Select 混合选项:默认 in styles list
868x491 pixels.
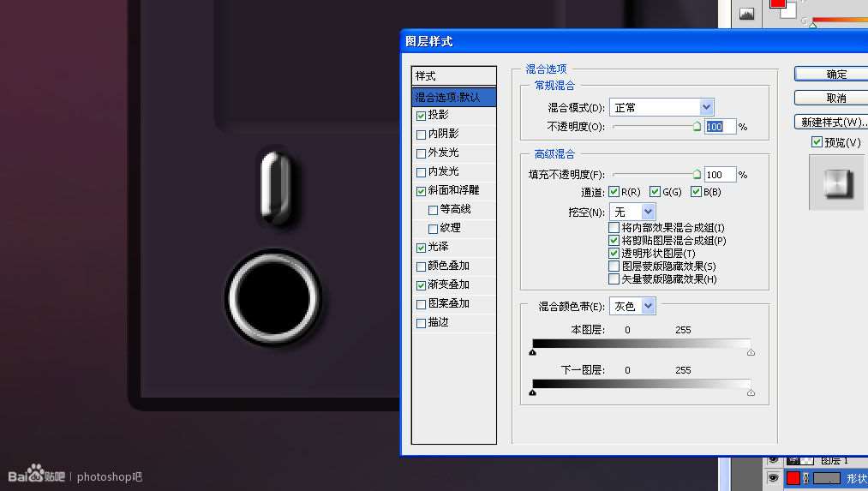(x=454, y=97)
